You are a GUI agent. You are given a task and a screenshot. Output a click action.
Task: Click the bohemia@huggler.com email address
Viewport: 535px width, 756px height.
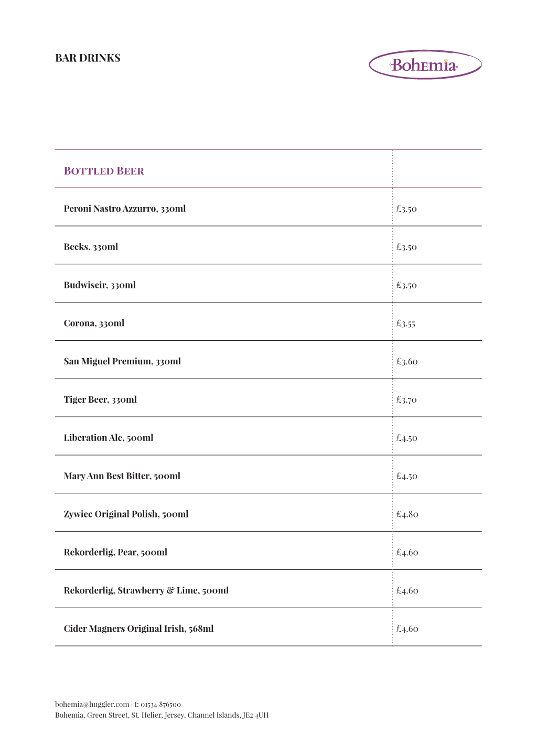click(x=92, y=704)
